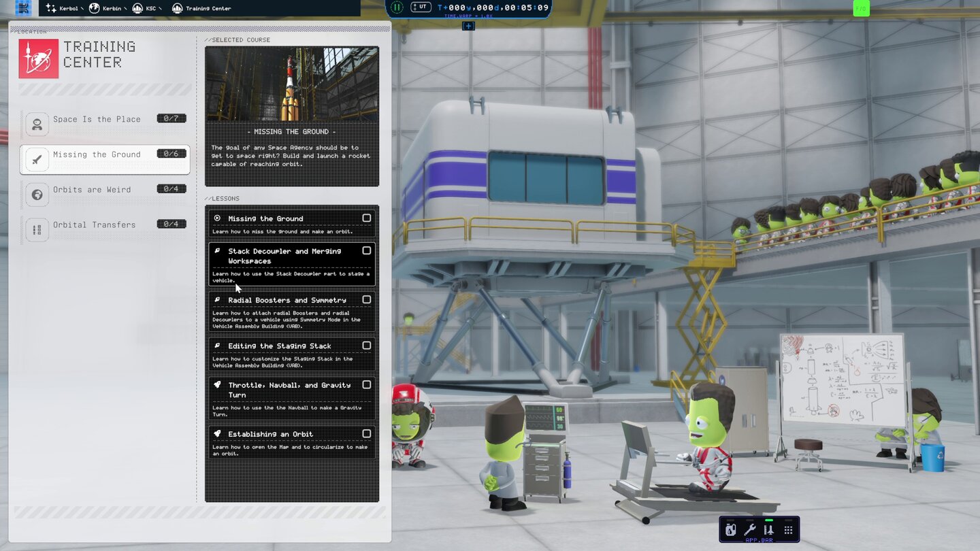980x551 pixels.
Task: Click the Missing the Ground course thumbnail image
Action: pos(291,83)
